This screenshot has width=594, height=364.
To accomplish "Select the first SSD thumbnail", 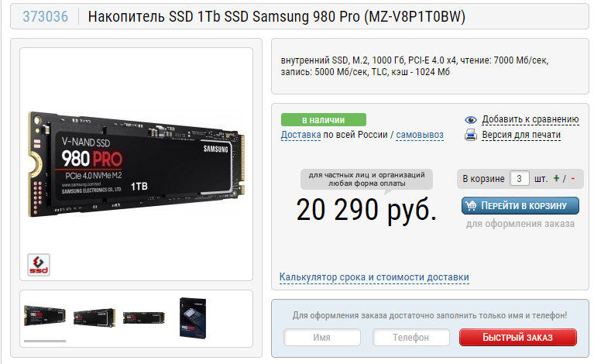I will (x=45, y=316).
